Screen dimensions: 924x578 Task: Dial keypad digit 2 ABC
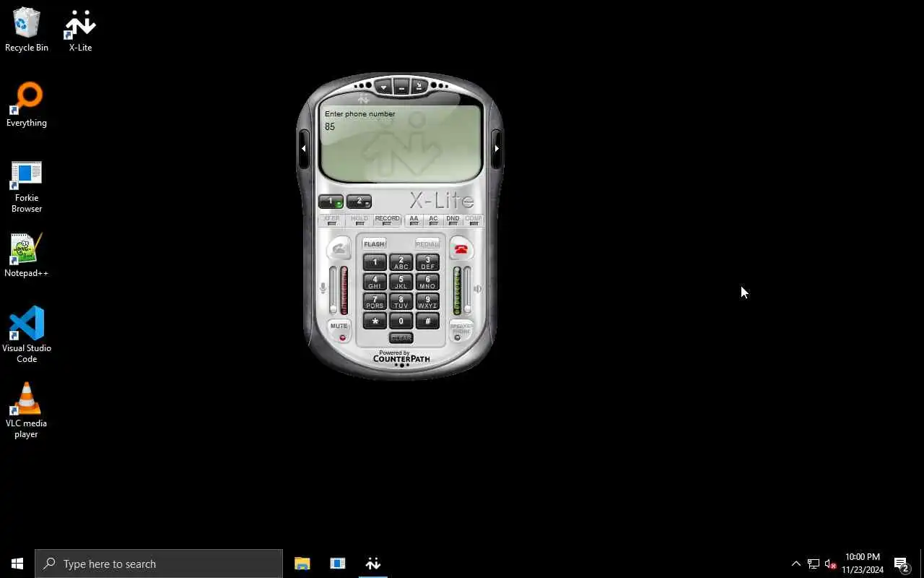click(x=401, y=262)
